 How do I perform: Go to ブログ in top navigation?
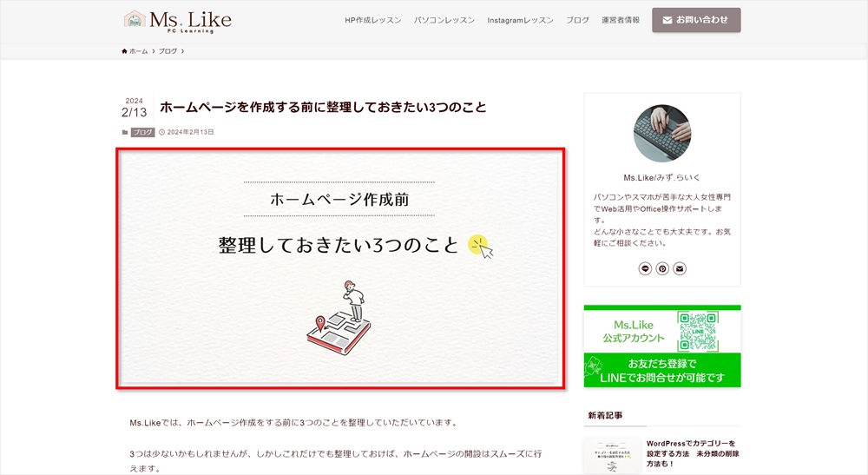click(577, 20)
